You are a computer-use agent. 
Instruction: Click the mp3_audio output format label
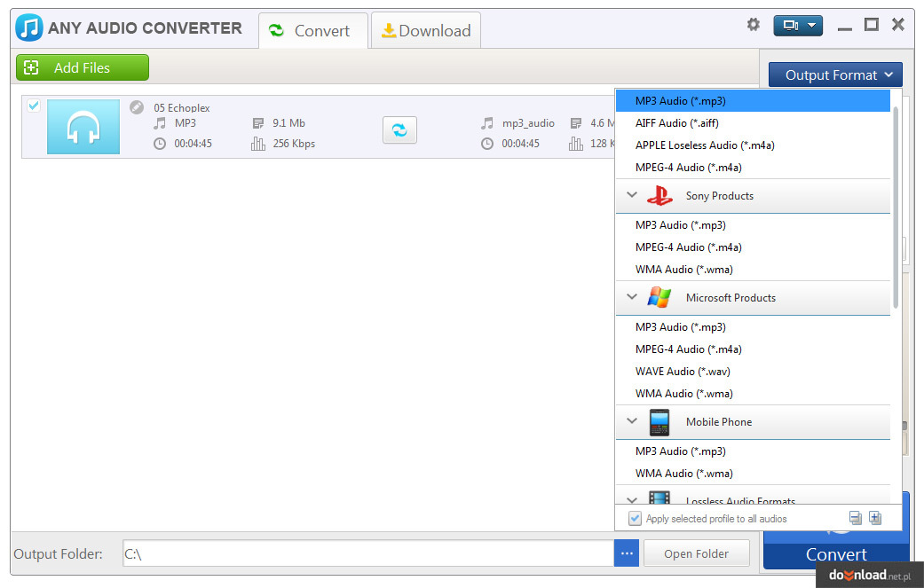(x=528, y=123)
